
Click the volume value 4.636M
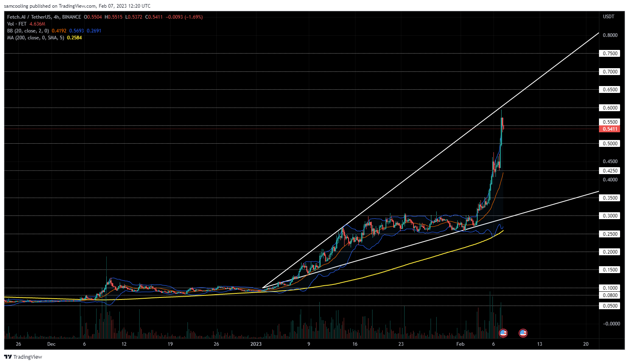coord(37,24)
